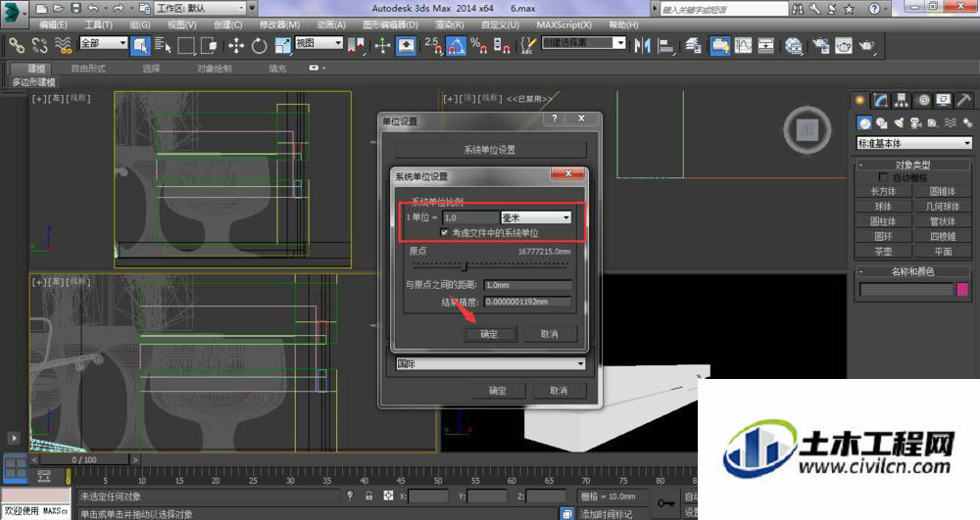
Task: Collapse the 对象类型 rollout
Action: pos(912,165)
